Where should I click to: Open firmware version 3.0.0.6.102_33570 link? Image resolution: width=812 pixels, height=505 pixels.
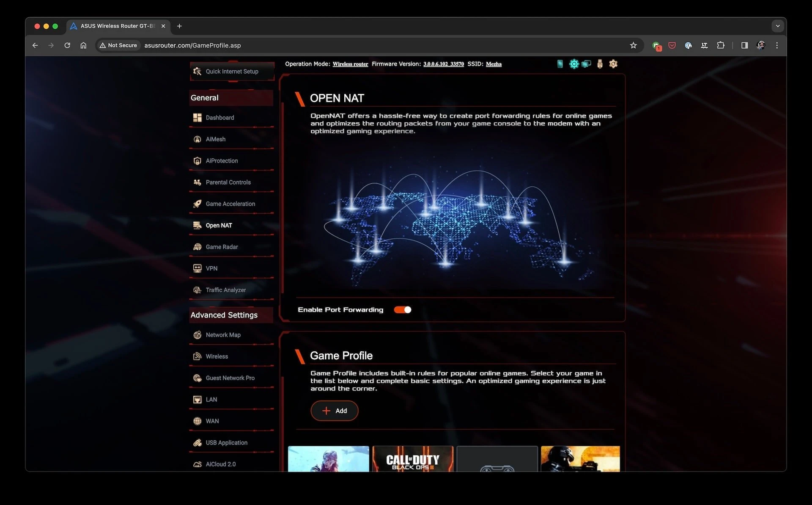(x=444, y=64)
